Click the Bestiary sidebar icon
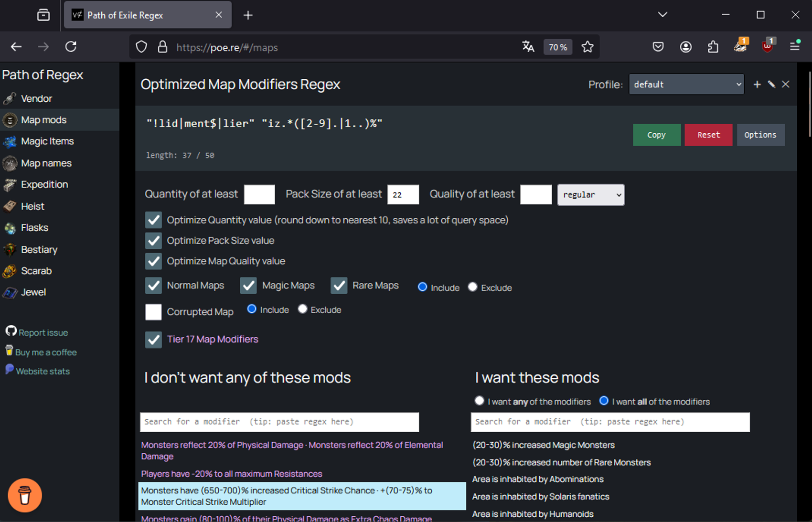This screenshot has height=522, width=812. coord(10,250)
